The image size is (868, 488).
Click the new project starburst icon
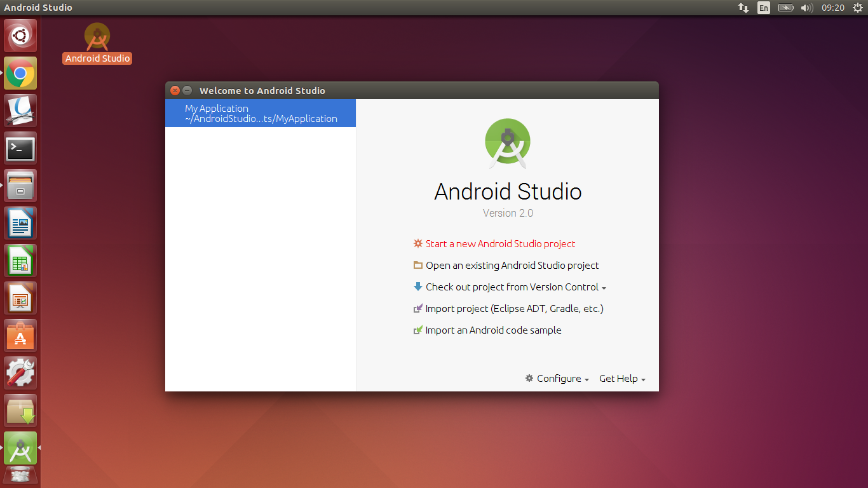418,243
